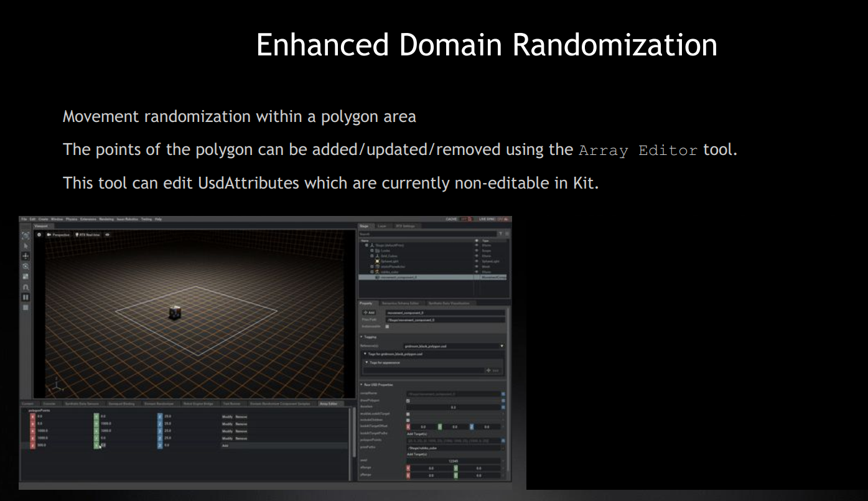Toggle rubiks_cube visibility eye
Image resolution: width=868 pixels, height=501 pixels.
[x=477, y=271]
